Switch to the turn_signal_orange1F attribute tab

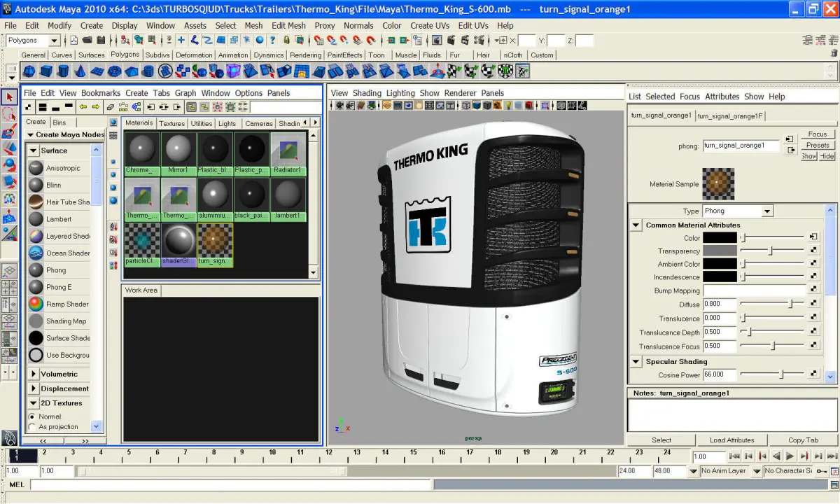coord(730,115)
